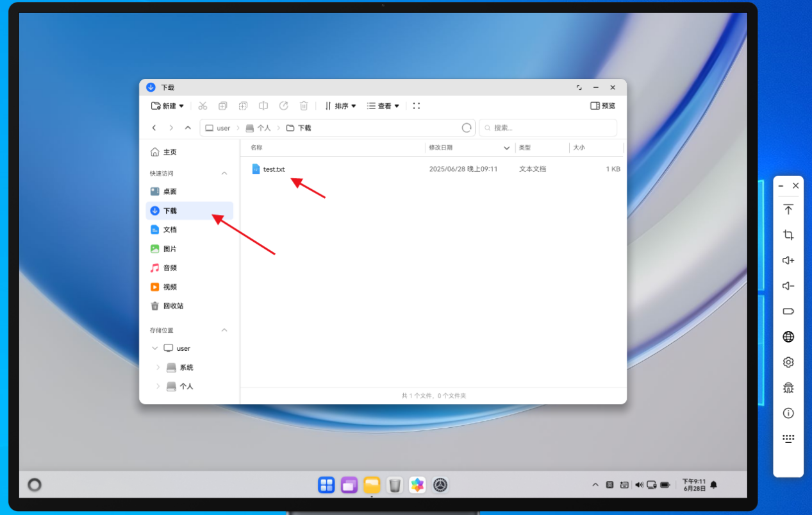This screenshot has height=515, width=812.
Task: Select the test.txt file
Action: click(x=274, y=169)
